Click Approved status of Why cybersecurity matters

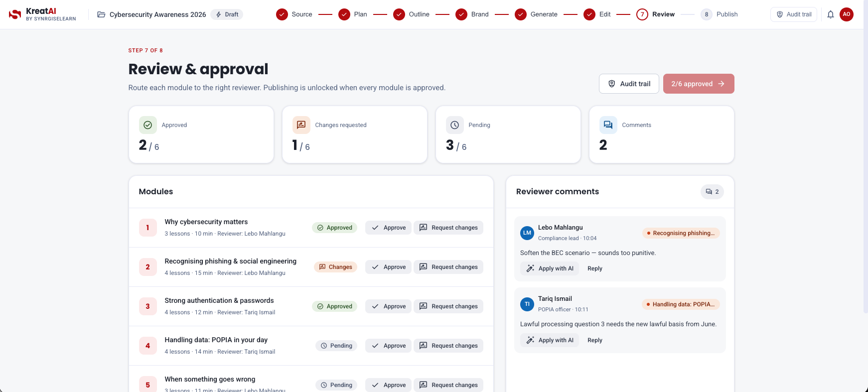click(x=335, y=228)
